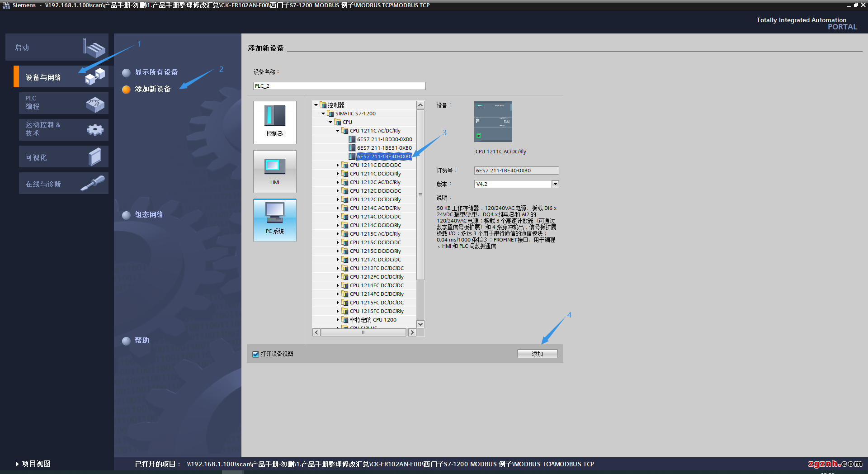The height and width of the screenshot is (474, 868).
Task: Open the 版本 V4.2 version dropdown
Action: [x=555, y=184]
